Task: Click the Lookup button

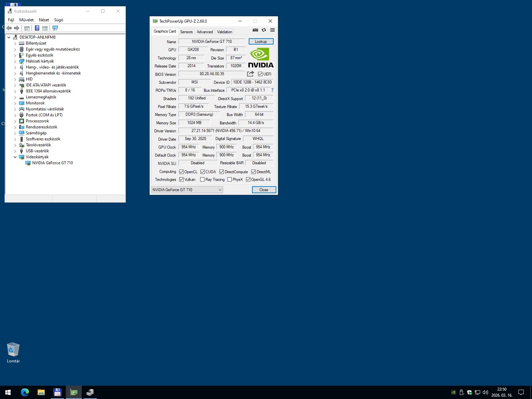Action: tap(261, 42)
